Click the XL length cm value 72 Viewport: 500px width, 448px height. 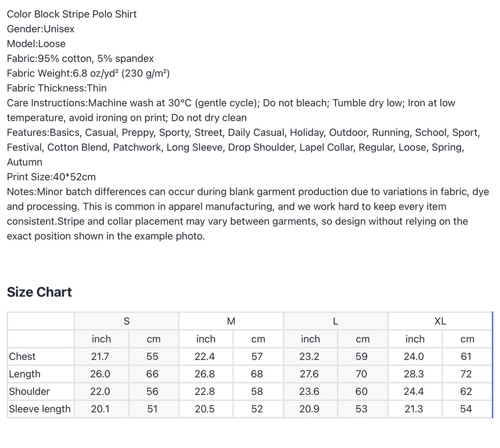pyautogui.click(x=466, y=374)
